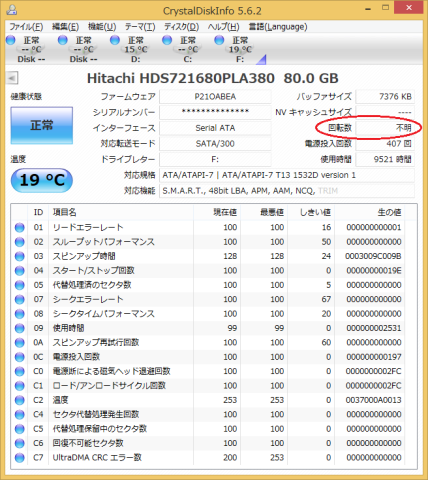The height and width of the screenshot is (480, 428).
Task: Open the ファイル(F) menu
Action: (26, 27)
